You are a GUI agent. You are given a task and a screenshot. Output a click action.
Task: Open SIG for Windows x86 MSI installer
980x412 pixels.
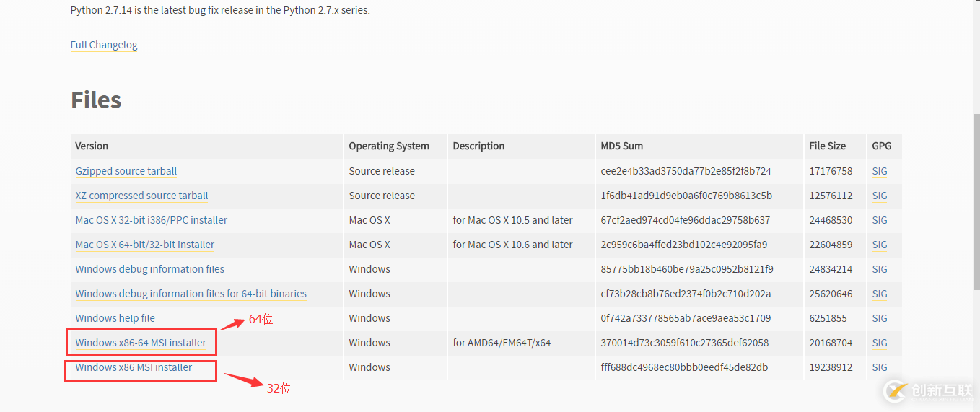(x=880, y=367)
